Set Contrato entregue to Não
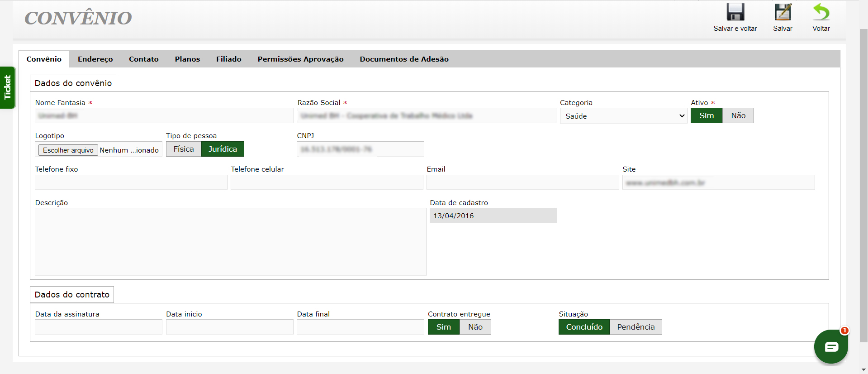This screenshot has height=374, width=868. tap(475, 327)
